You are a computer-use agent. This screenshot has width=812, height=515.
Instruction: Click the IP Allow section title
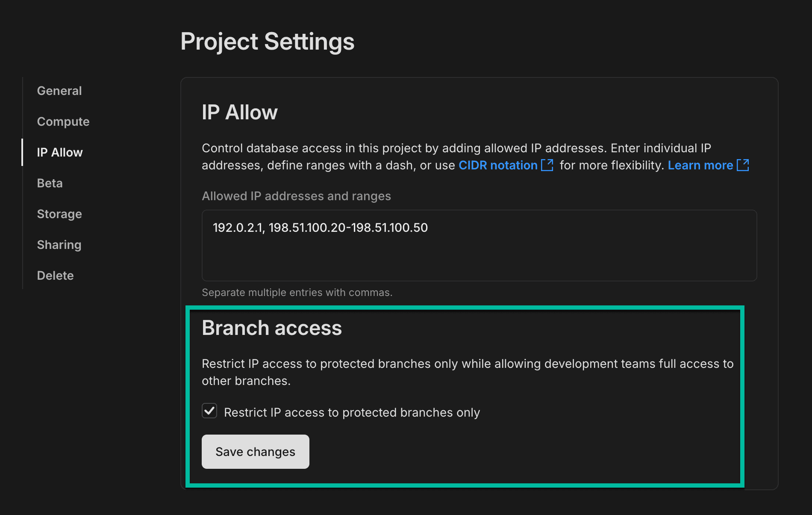pos(239,112)
